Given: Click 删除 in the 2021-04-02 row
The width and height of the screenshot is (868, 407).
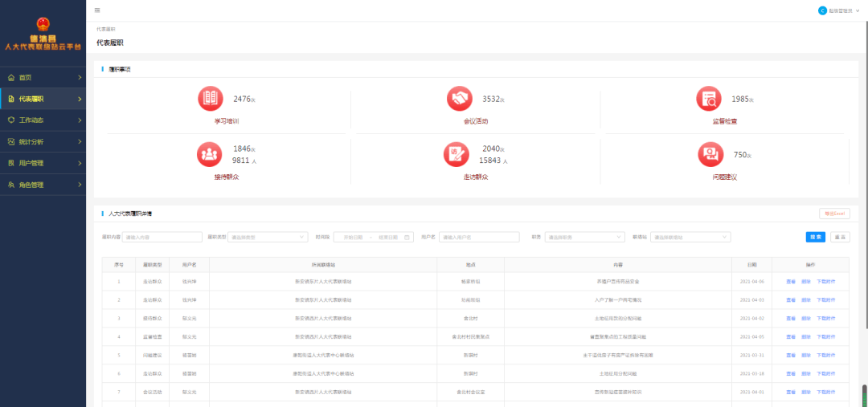Looking at the screenshot, I should click(805, 319).
